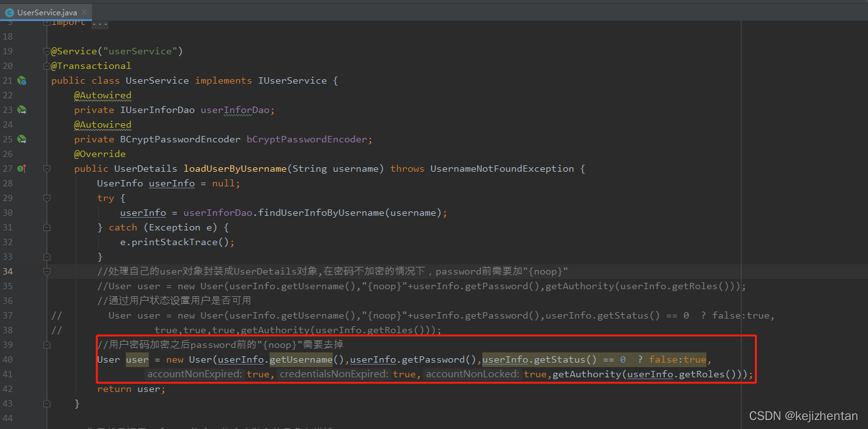Image resolution: width=868 pixels, height=429 pixels.
Task: Click the "try" keyword on line 29
Action: pos(106,198)
